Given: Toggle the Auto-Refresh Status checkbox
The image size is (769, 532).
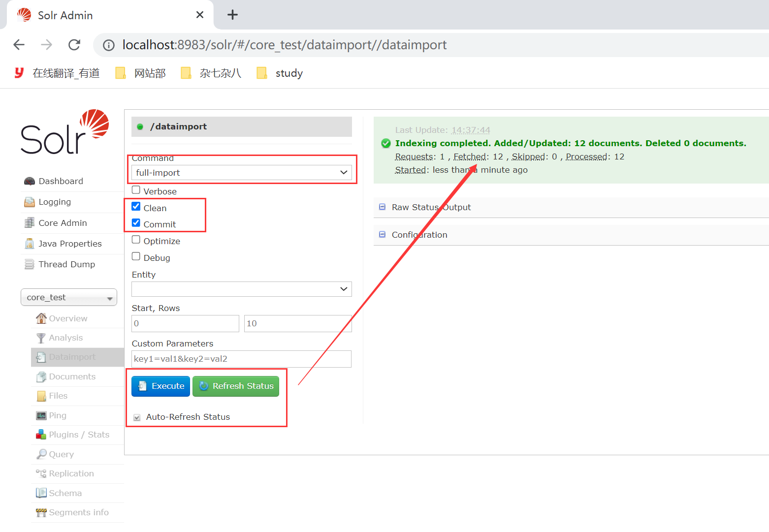Looking at the screenshot, I should click(x=137, y=417).
